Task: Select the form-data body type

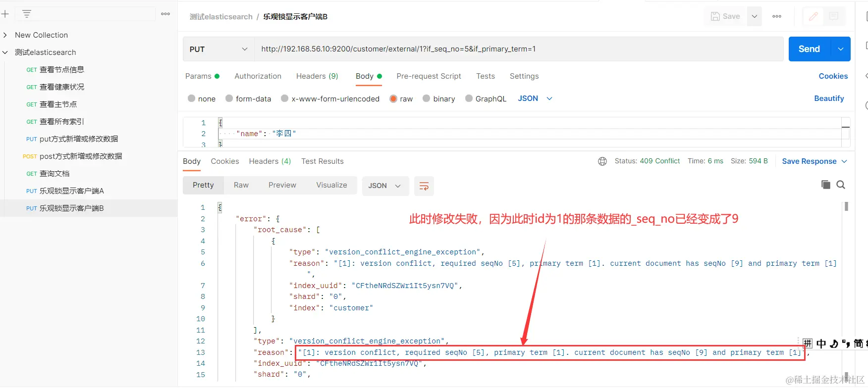Action: tap(248, 98)
